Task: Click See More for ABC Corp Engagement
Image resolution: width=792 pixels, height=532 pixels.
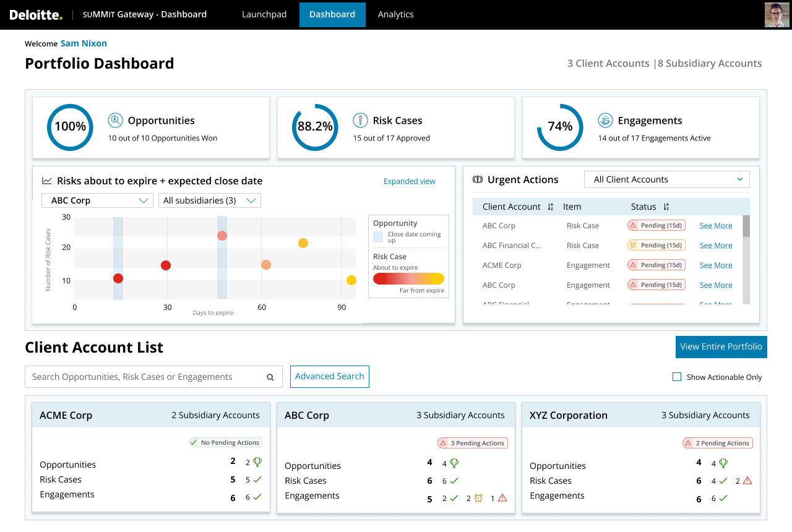Action: click(716, 285)
